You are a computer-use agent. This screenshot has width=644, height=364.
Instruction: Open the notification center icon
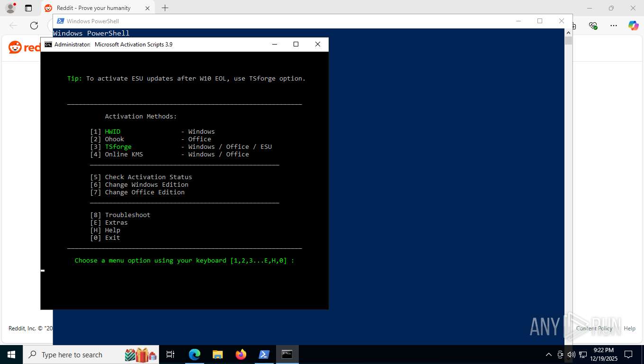coord(628,355)
